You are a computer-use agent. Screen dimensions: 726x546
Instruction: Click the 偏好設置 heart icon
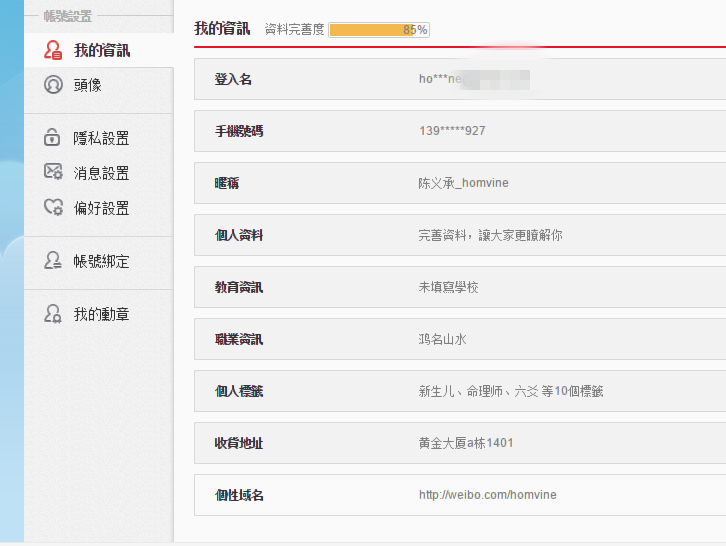54,208
